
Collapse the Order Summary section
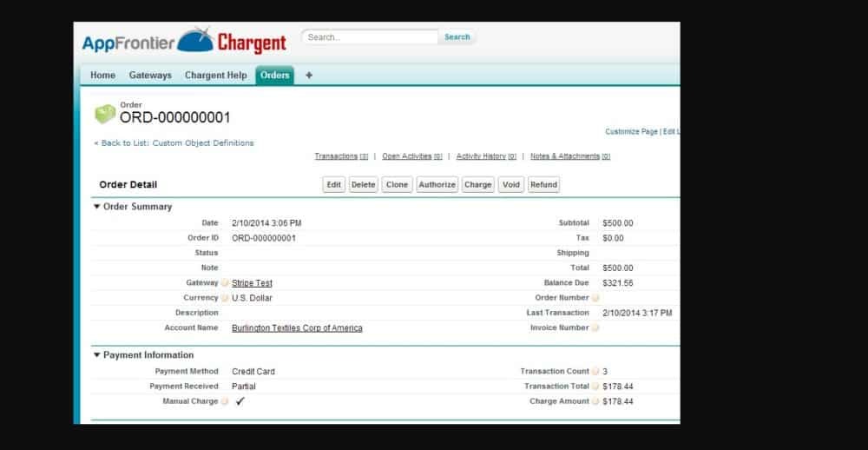click(x=96, y=207)
